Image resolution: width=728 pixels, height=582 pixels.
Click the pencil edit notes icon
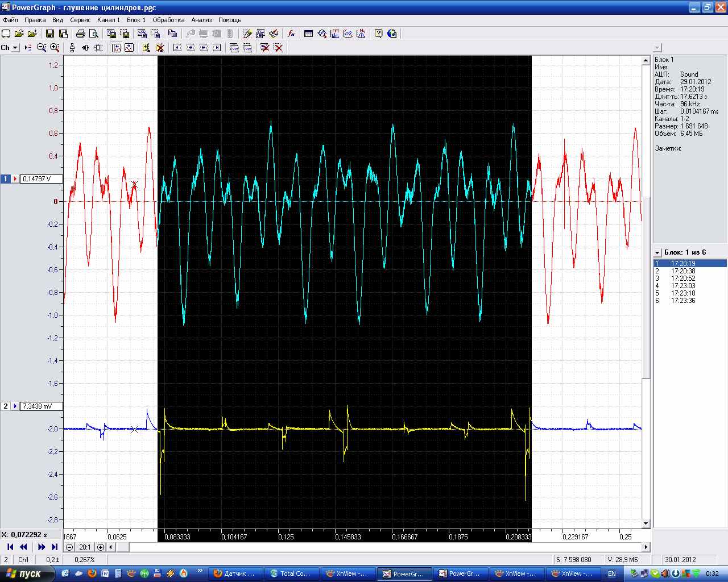247,34
